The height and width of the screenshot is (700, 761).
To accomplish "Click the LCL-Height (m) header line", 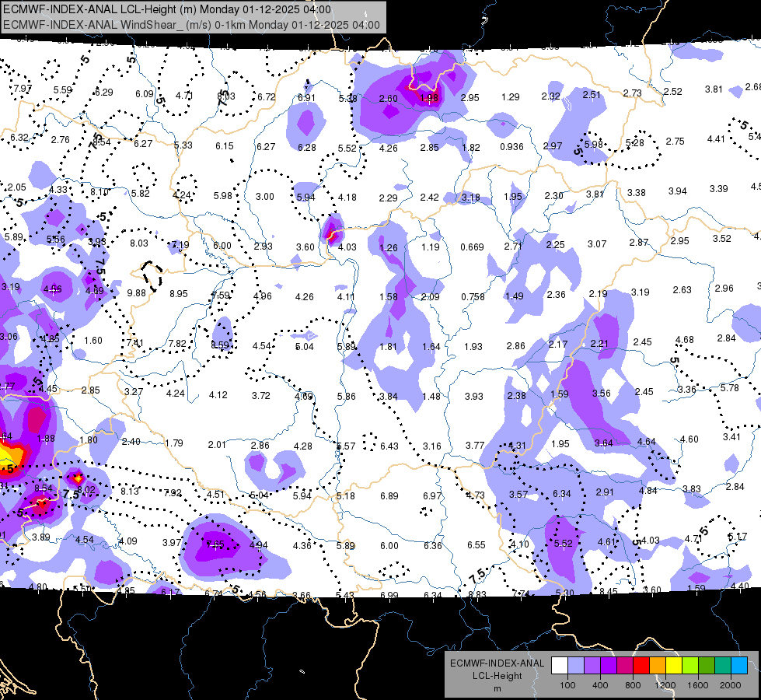I will [167, 9].
